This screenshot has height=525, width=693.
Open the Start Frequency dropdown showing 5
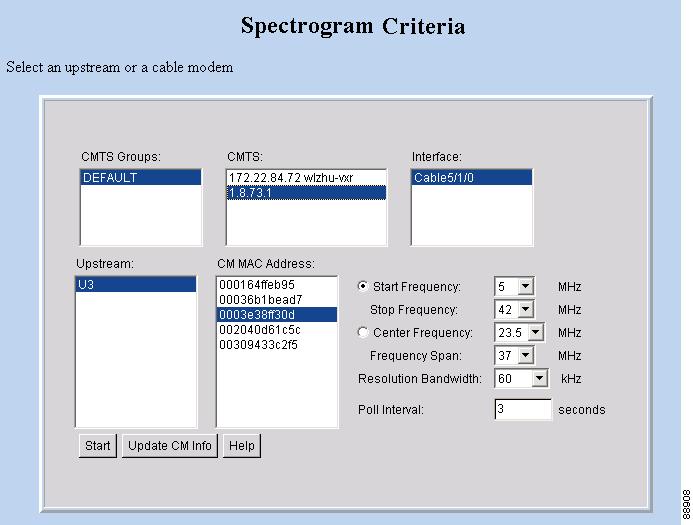pyautogui.click(x=514, y=286)
